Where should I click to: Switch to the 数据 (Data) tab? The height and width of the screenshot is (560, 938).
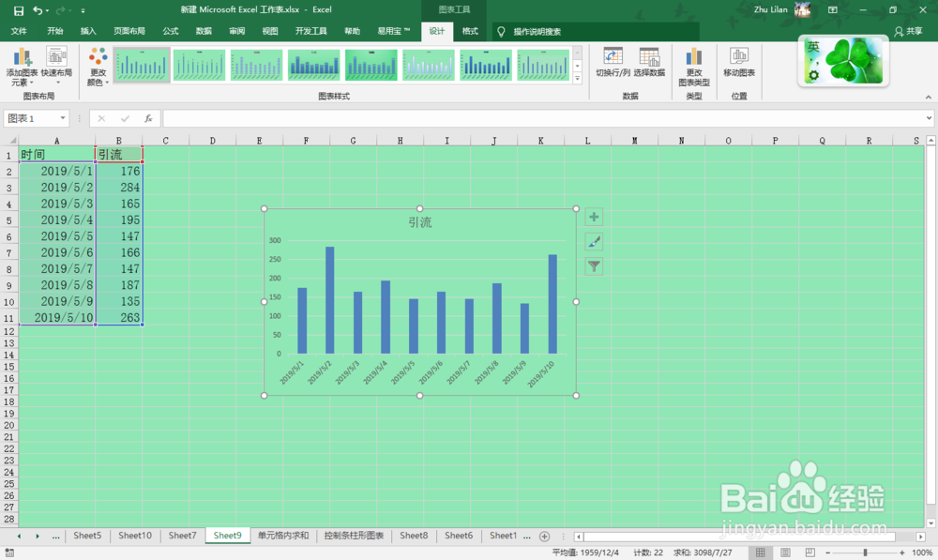coord(204,31)
